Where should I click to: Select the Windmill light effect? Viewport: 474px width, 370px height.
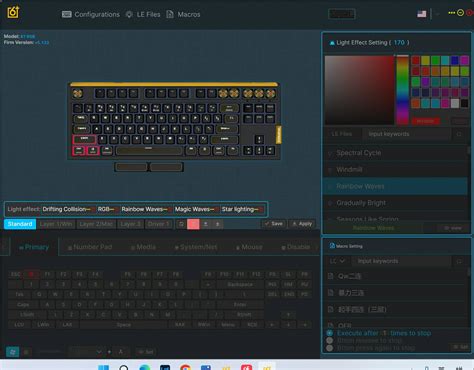[x=395, y=170]
